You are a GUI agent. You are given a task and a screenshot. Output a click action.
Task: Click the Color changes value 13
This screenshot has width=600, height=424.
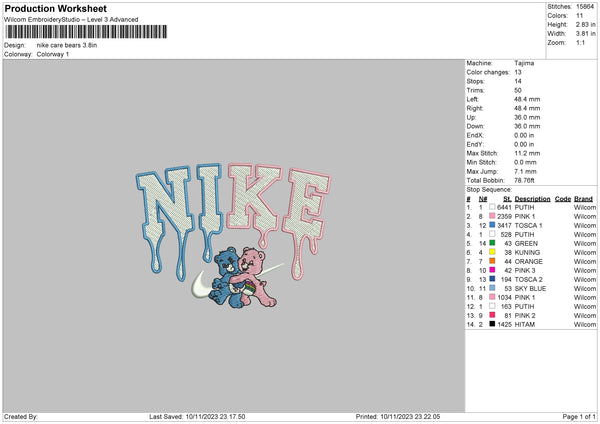pyautogui.click(x=518, y=72)
